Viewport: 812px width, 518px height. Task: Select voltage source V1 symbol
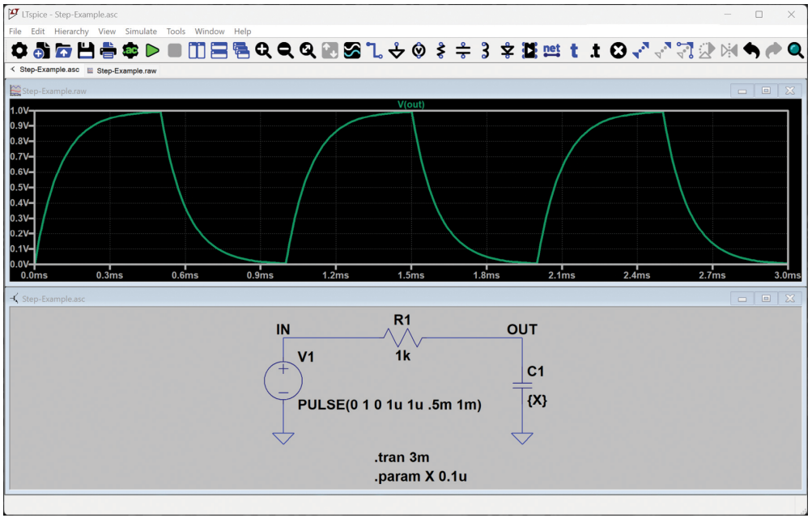pyautogui.click(x=283, y=381)
